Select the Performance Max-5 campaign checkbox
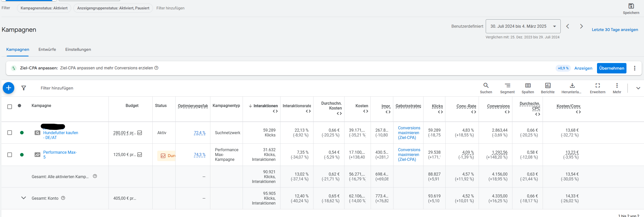The image size is (644, 217). pyautogui.click(x=10, y=155)
